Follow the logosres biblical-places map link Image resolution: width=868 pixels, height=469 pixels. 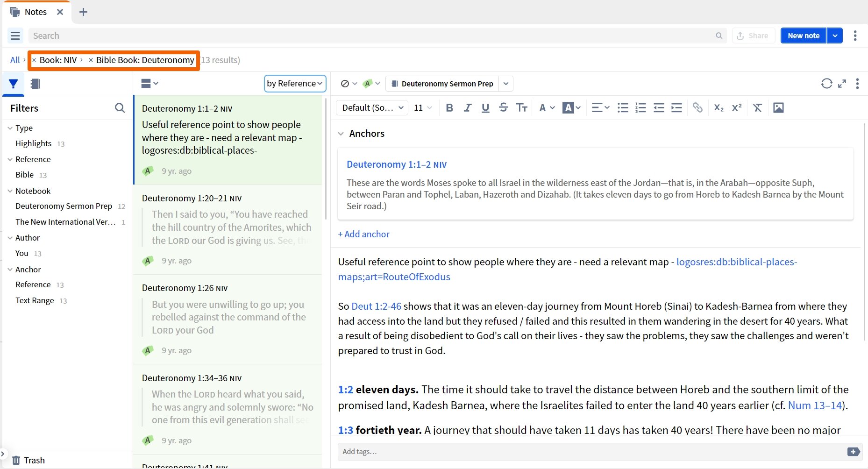pyautogui.click(x=737, y=262)
